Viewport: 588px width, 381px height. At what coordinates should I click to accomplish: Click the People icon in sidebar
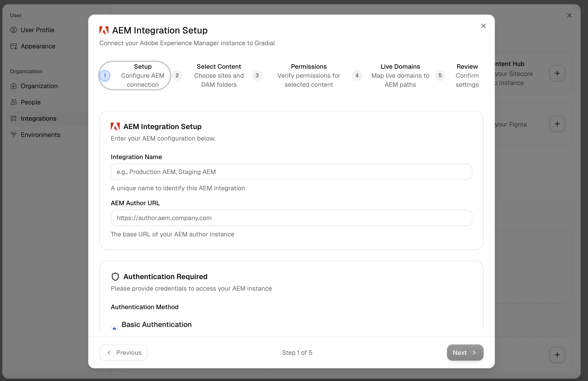[x=14, y=102]
